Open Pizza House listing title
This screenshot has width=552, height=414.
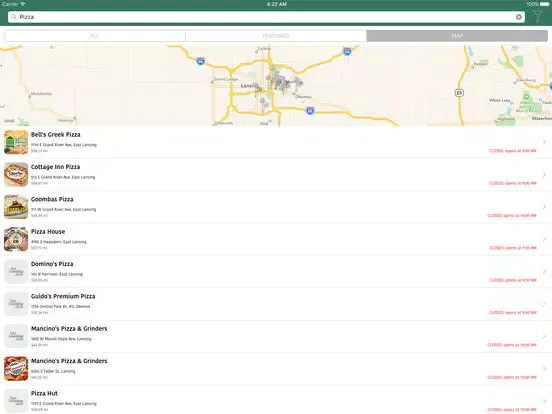point(48,232)
